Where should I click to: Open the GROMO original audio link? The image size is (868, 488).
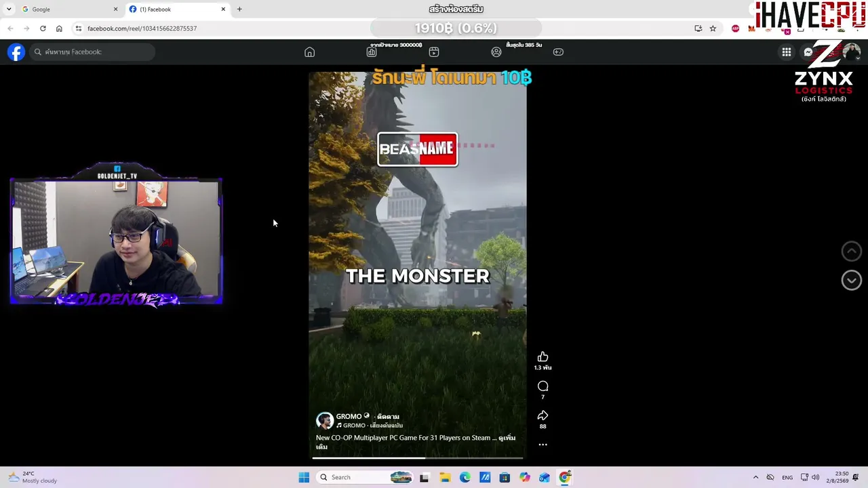pyautogui.click(x=370, y=426)
